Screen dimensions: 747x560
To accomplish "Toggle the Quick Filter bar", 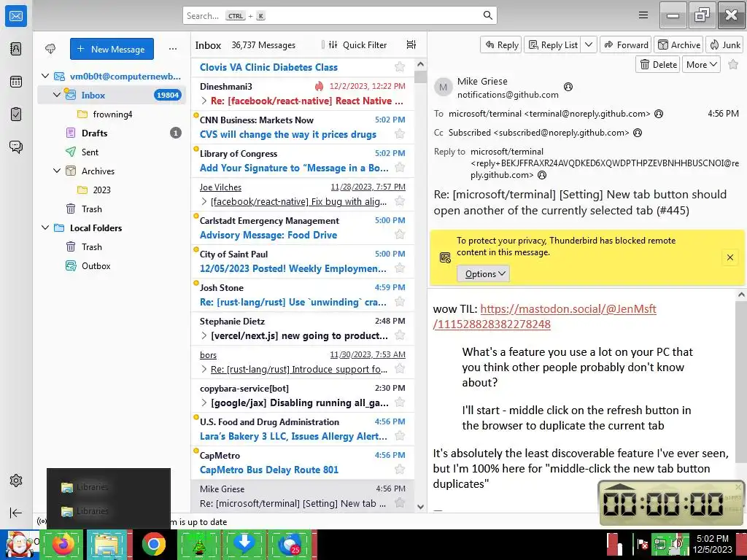I will tap(358, 44).
